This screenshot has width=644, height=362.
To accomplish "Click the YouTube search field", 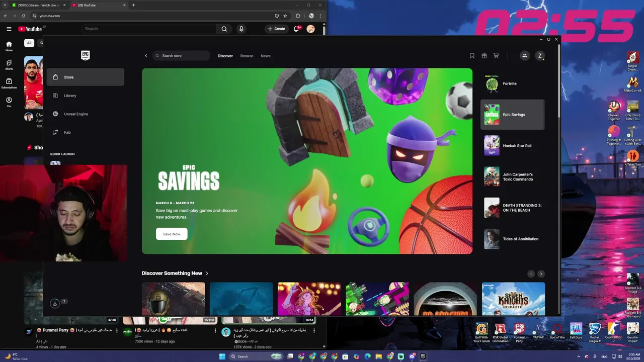I will coord(149,29).
